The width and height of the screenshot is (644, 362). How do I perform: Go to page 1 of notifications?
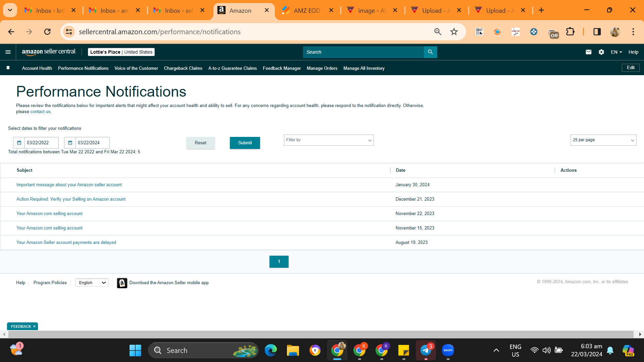click(279, 262)
